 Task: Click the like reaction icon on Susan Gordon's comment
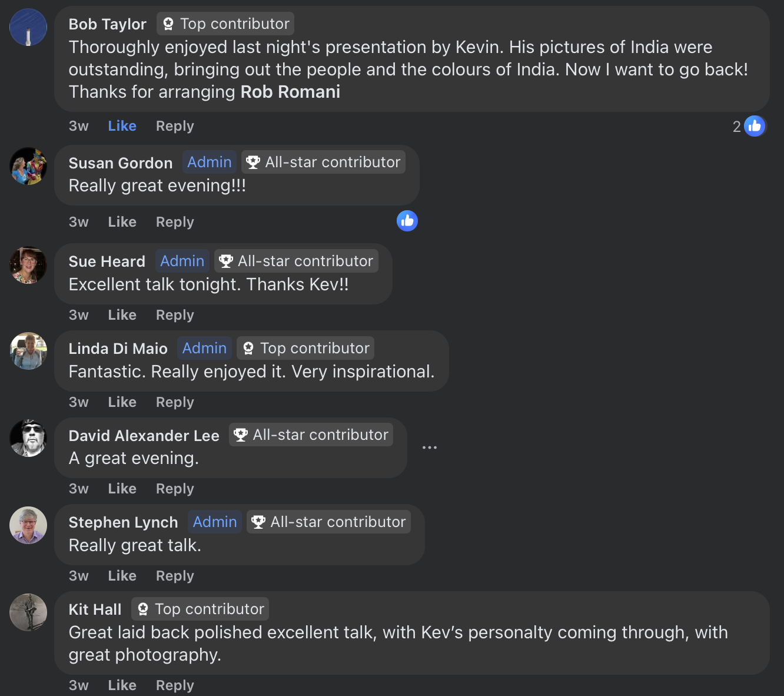point(407,221)
